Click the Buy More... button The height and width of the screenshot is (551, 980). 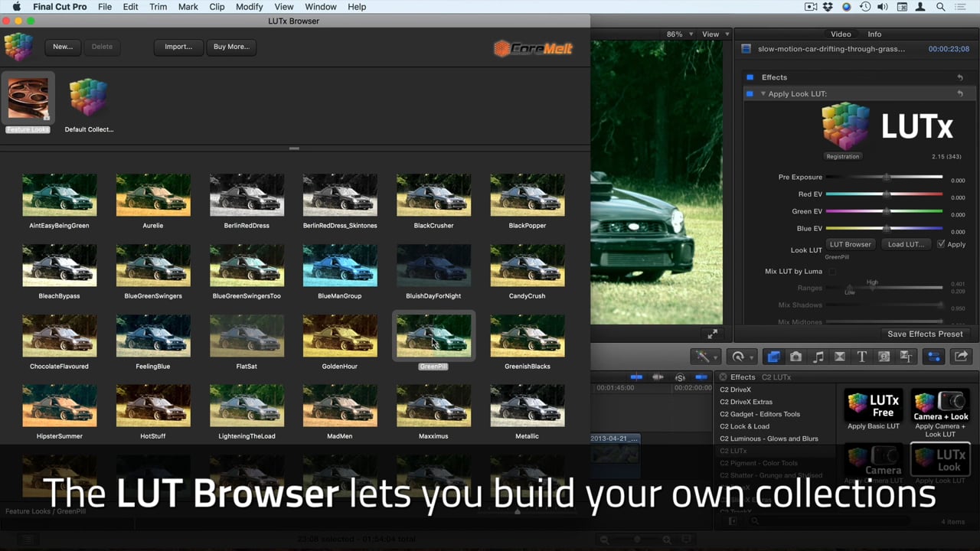[231, 47]
